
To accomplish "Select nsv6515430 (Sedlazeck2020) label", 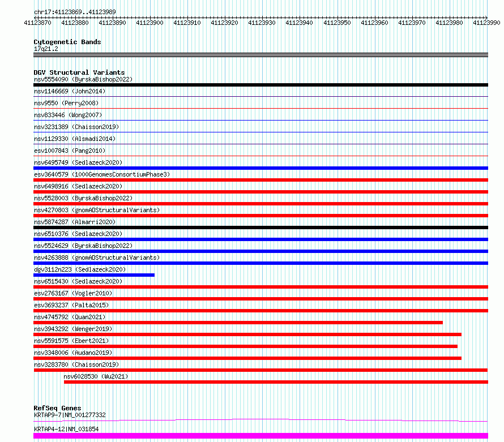I will coord(78,281).
